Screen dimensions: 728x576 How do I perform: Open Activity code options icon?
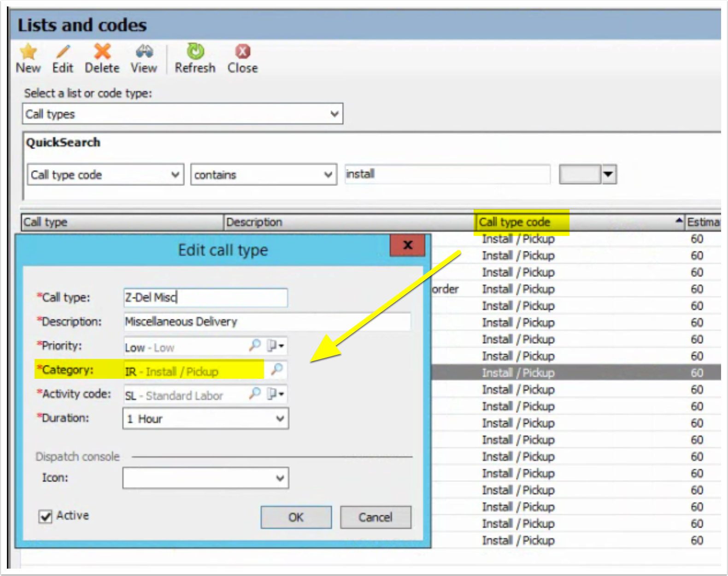point(276,394)
